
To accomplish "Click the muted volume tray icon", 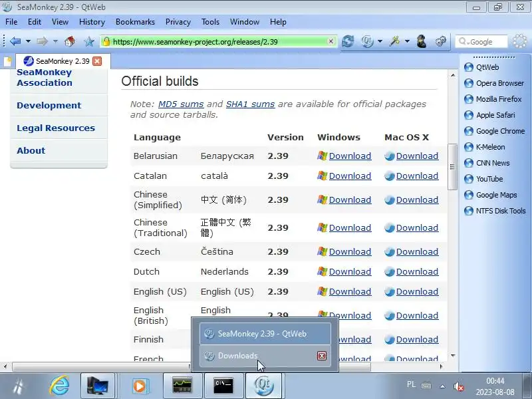I will coord(458,386).
